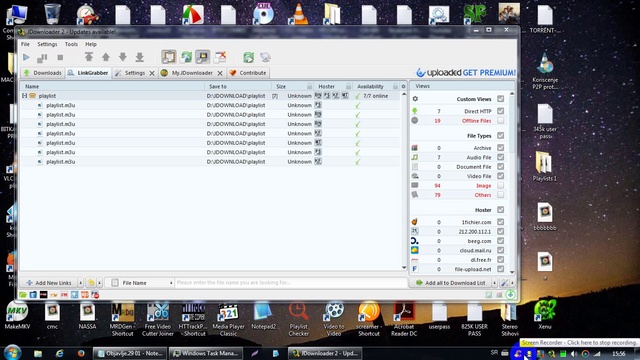640x360 pixels.
Task: Sort by the Name column header
Action: click(x=112, y=87)
